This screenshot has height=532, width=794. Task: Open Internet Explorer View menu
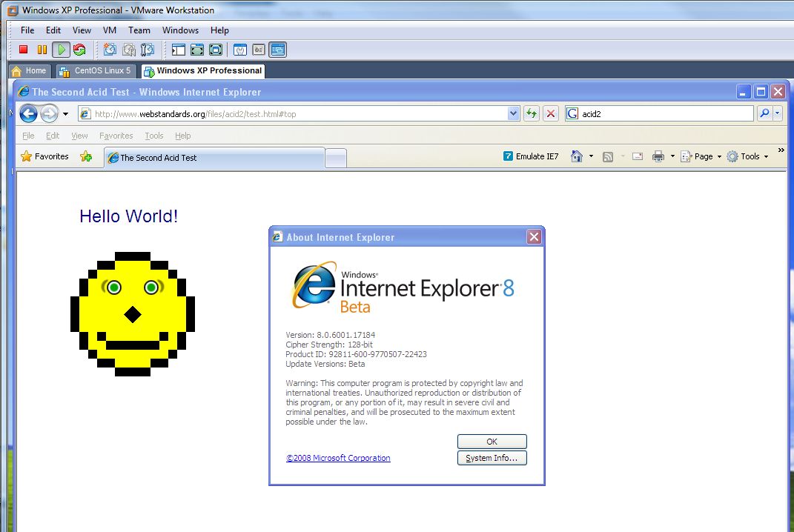(x=79, y=136)
